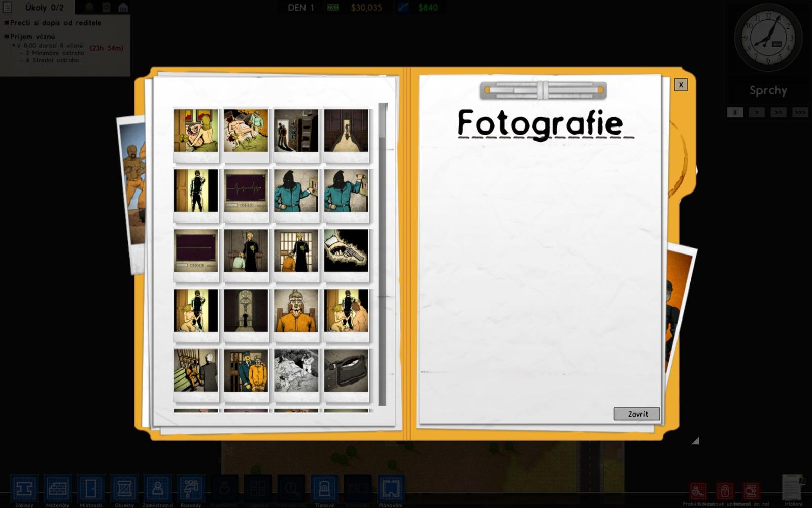
Task: Select the Rozvody utilities faucet icon
Action: click(x=191, y=489)
